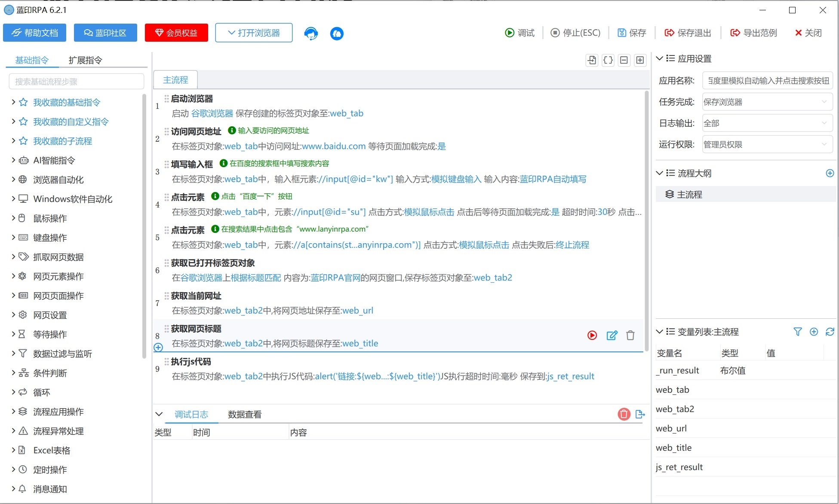
Task: Clear logs with the red trash icon
Action: (x=624, y=414)
